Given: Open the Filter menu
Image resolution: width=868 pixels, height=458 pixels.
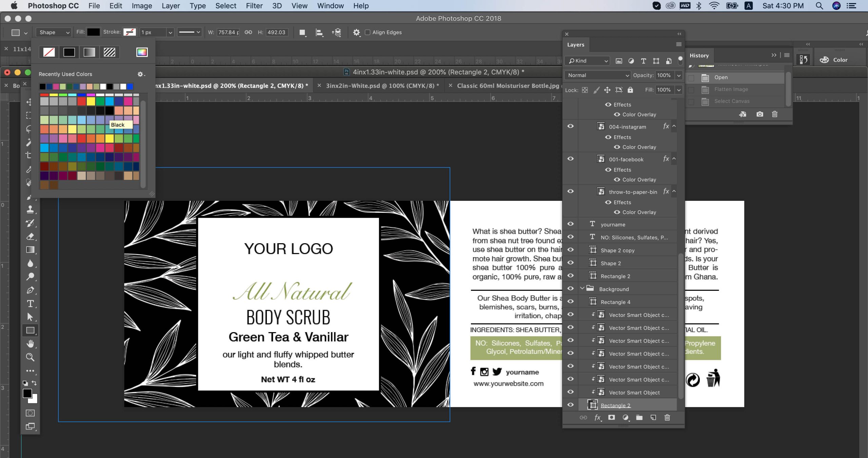Looking at the screenshot, I should click(254, 6).
